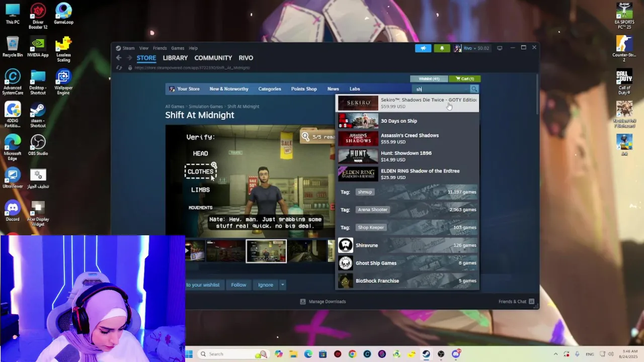Click the Simulation Games breadcrumb
Image resolution: width=644 pixels, height=362 pixels.
tap(206, 107)
